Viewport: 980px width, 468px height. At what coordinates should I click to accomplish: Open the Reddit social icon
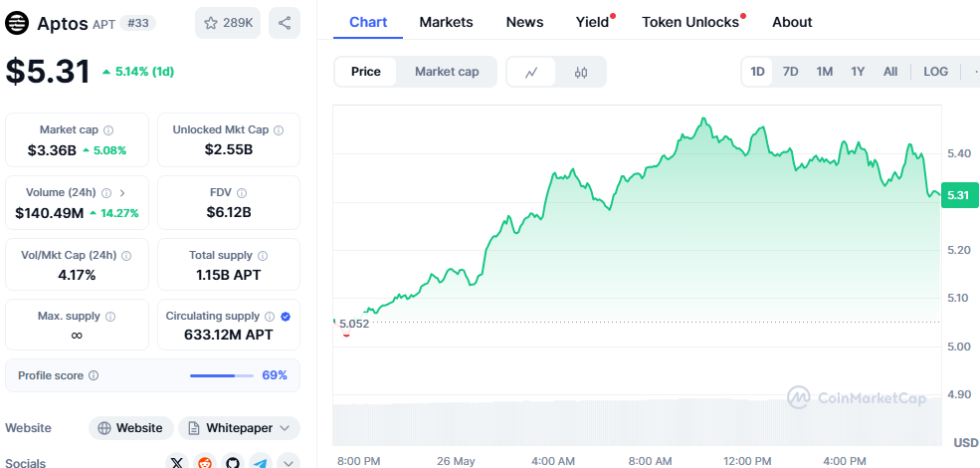pos(205,463)
